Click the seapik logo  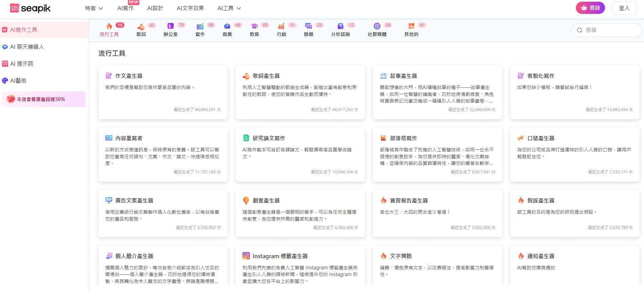point(30,8)
